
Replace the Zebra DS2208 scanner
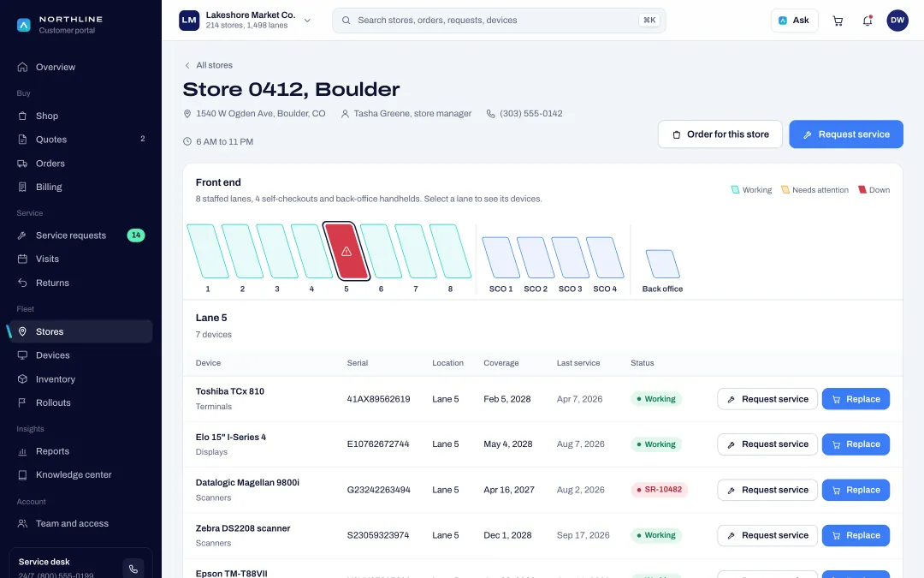(x=856, y=535)
